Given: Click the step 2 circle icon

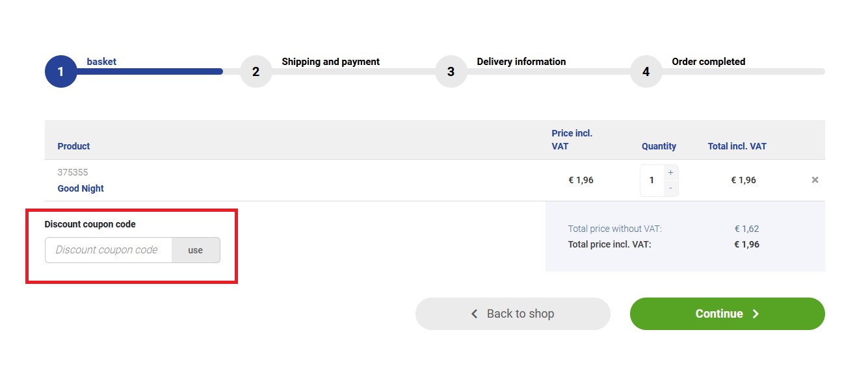Looking at the screenshot, I should [256, 71].
